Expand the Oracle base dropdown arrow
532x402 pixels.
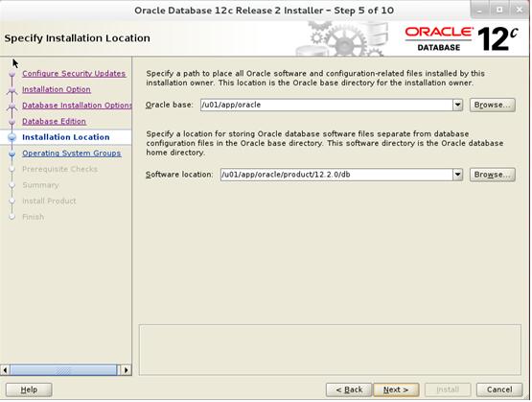457,105
